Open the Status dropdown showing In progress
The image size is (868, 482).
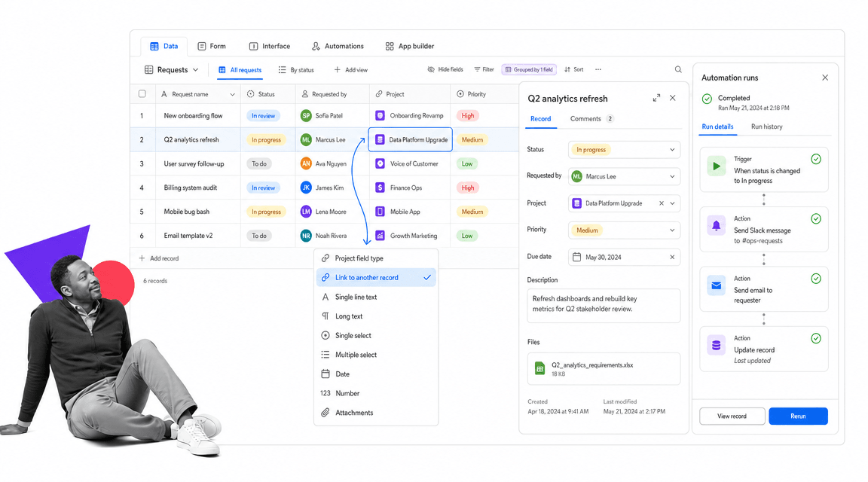tap(625, 150)
